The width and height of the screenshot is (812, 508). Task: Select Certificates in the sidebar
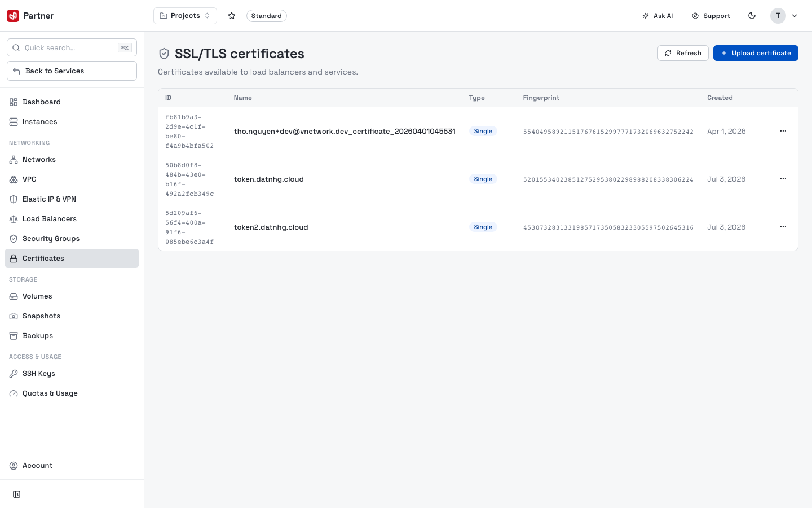(72, 259)
